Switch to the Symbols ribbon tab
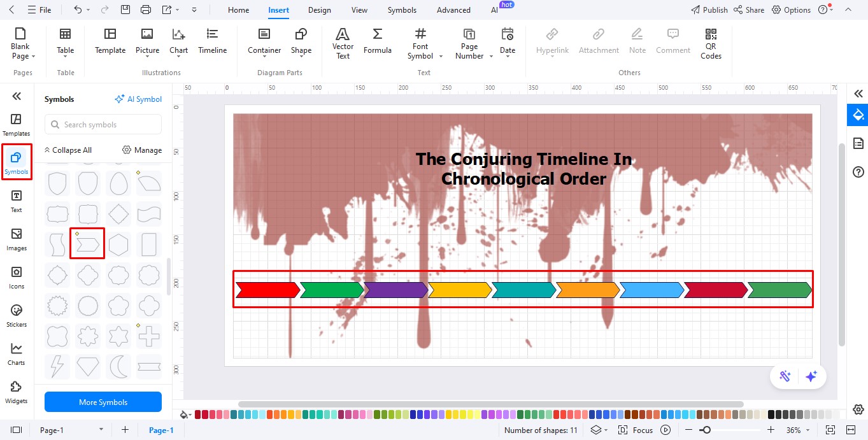 [x=402, y=10]
